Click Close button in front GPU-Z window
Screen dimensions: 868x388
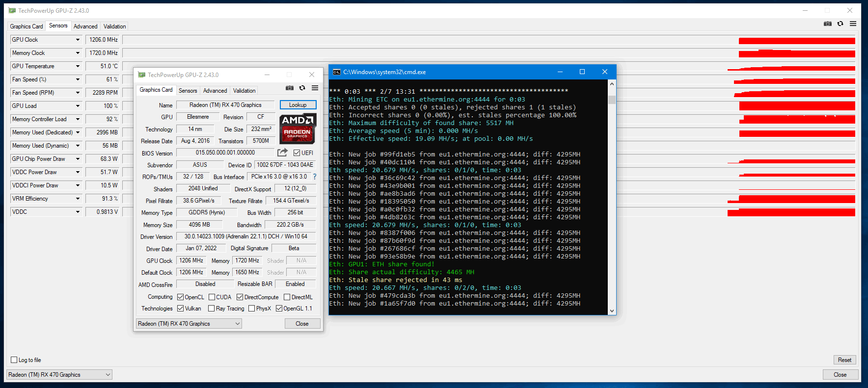click(302, 324)
